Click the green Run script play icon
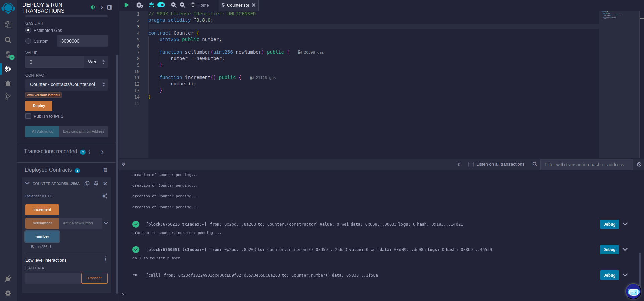The image size is (644, 301). [126, 5]
